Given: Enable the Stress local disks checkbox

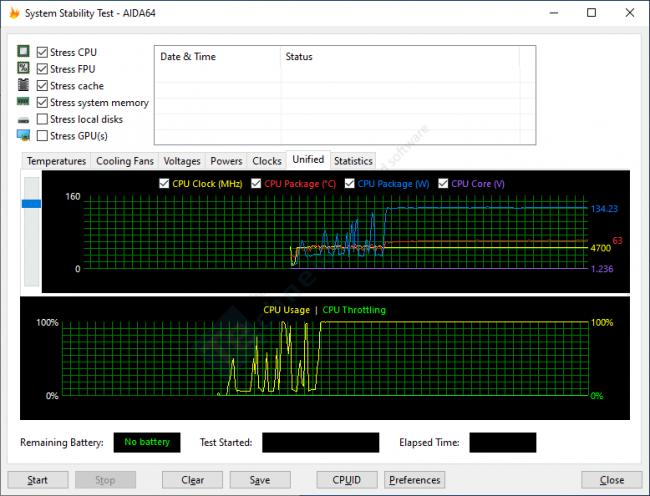Looking at the screenshot, I should pos(42,119).
